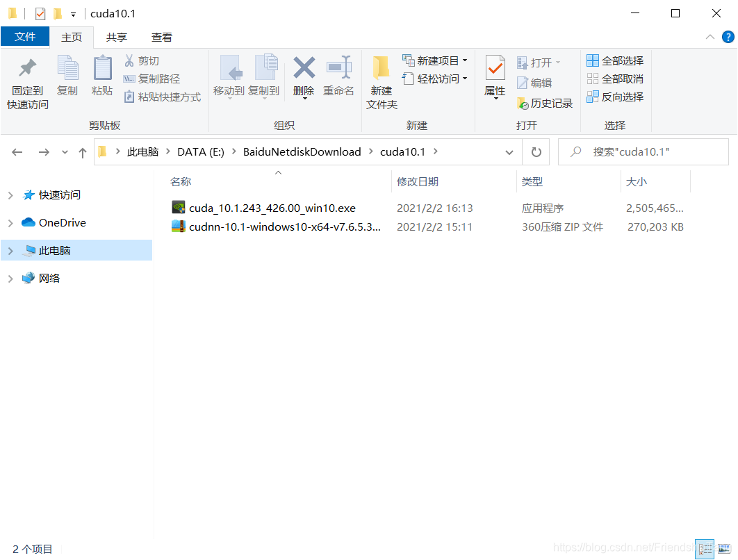The width and height of the screenshot is (738, 560).
Task: Click Select all (全部选择)
Action: click(615, 60)
